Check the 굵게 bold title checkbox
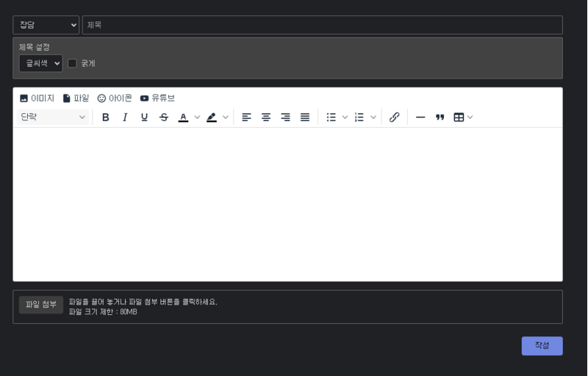588x376 pixels. tap(72, 63)
